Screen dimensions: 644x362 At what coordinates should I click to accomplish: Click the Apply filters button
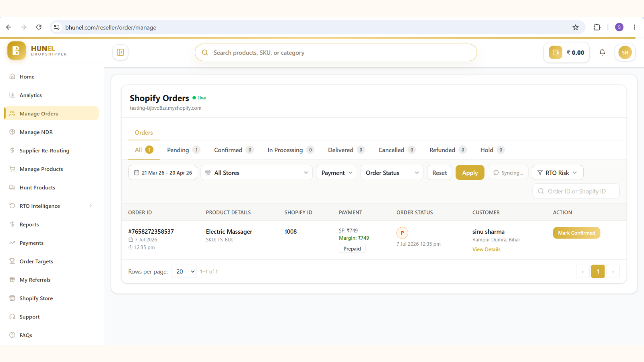[x=470, y=173]
